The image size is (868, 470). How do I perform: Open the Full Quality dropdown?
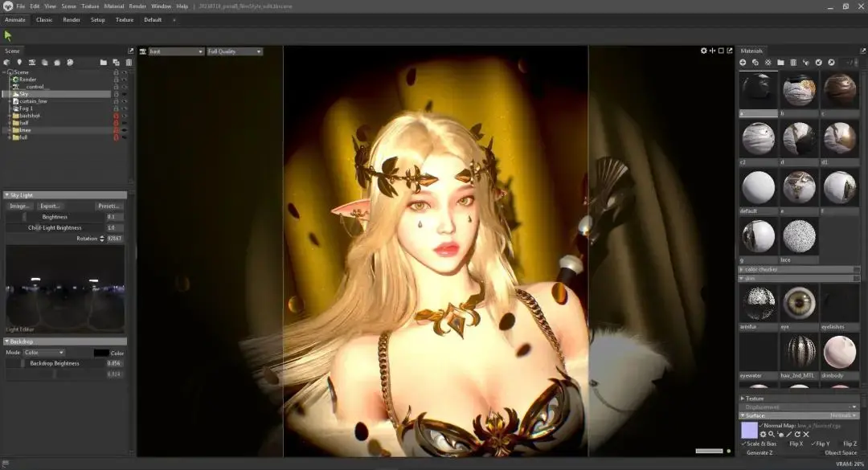[235, 51]
